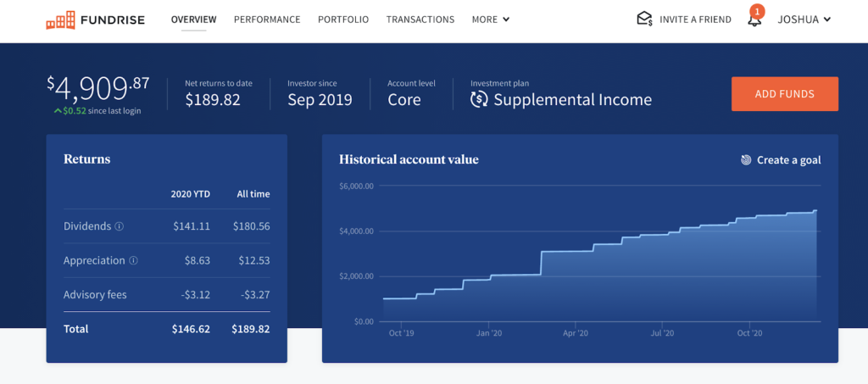Click the Create a goal target icon
Image resolution: width=868 pixels, height=384 pixels.
[x=746, y=160]
